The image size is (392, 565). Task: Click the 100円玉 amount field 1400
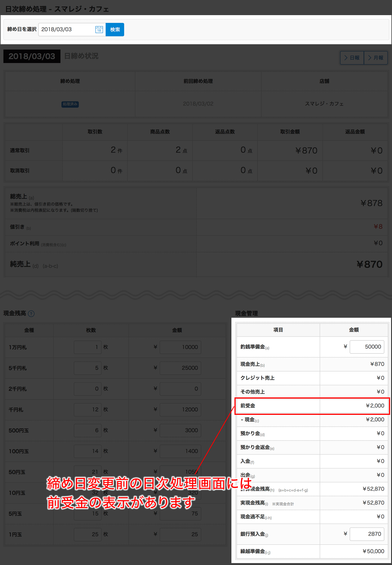point(180,451)
